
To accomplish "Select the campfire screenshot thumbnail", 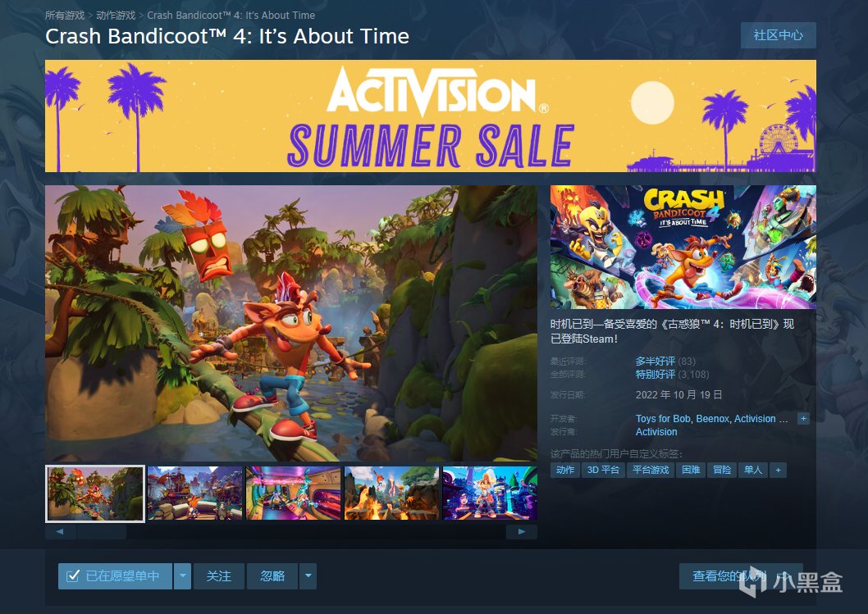I will [391, 493].
